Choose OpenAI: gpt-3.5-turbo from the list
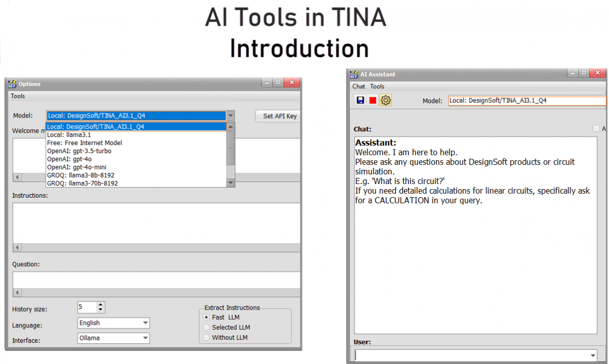 pyautogui.click(x=136, y=151)
